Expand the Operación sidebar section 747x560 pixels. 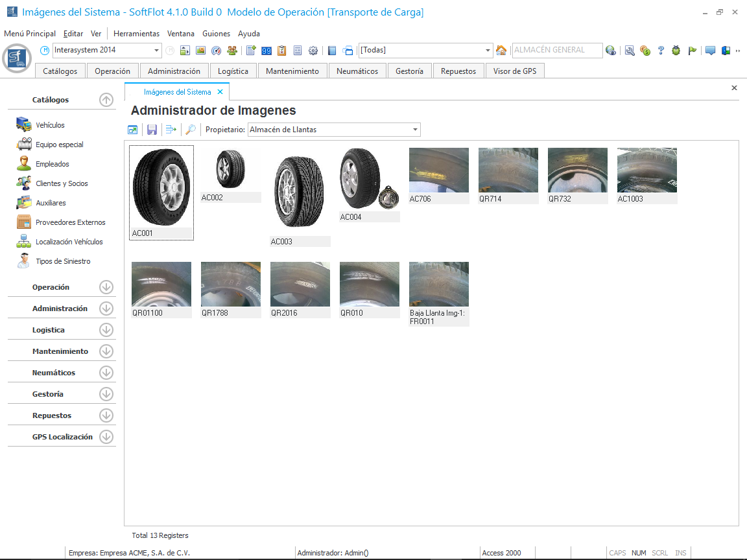click(106, 287)
